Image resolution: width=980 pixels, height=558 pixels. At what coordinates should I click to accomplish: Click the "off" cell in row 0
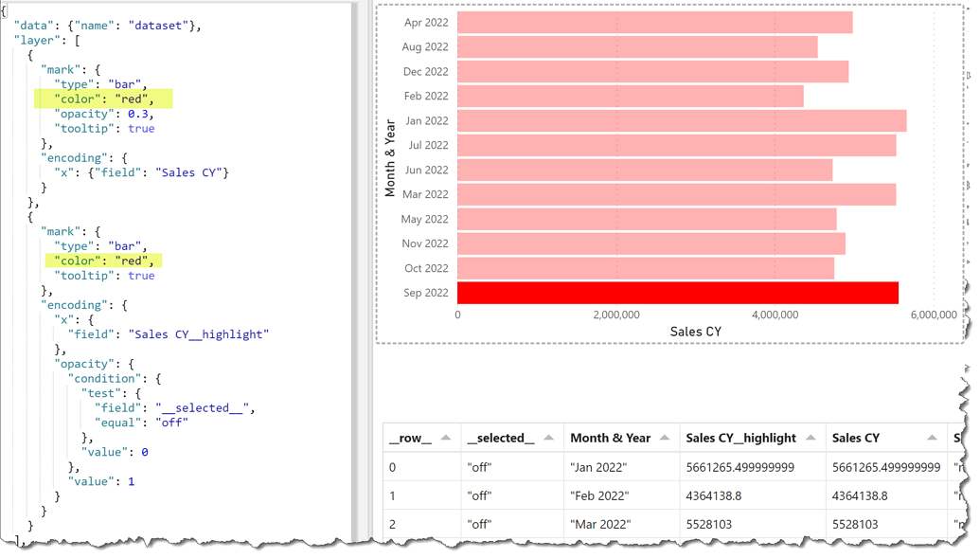tap(512, 467)
